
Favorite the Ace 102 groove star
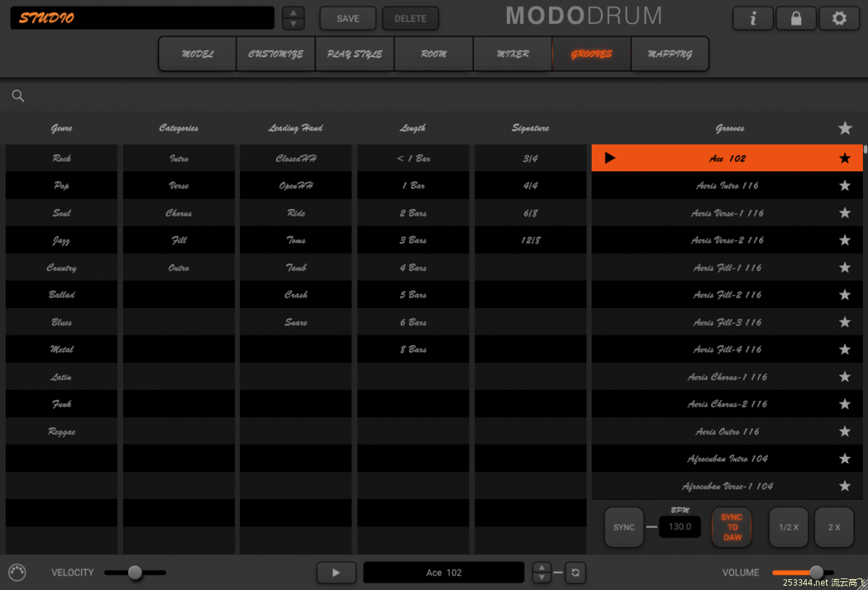(845, 158)
